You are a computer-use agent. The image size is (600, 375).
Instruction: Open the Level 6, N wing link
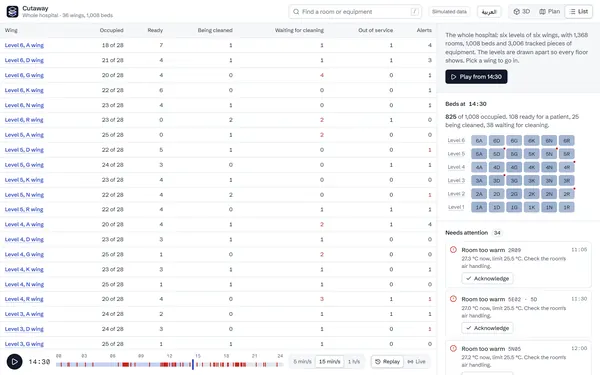pos(24,105)
